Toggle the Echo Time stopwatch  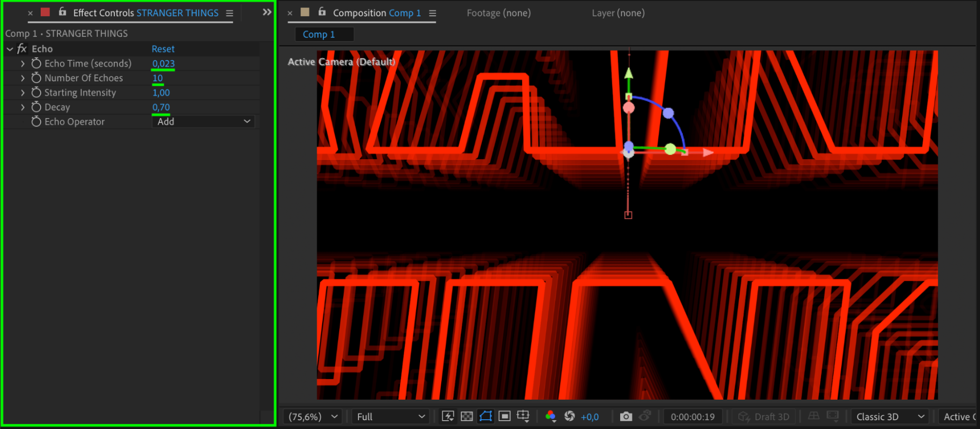36,63
